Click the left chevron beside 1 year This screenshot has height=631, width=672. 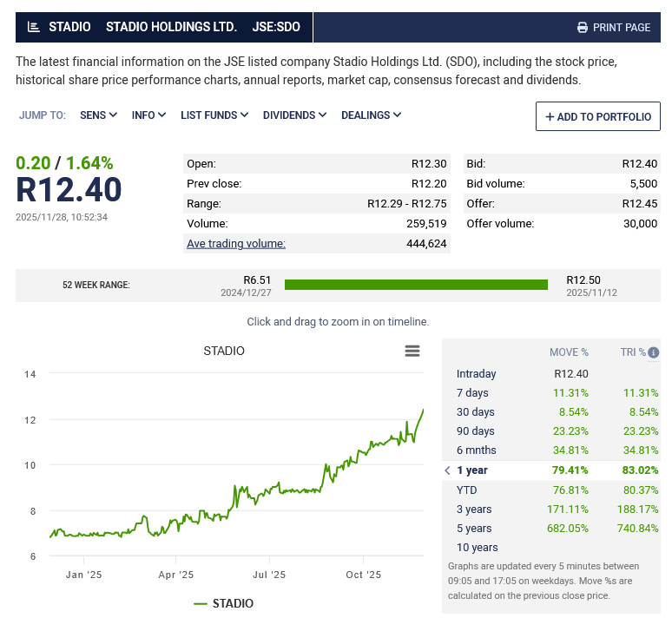pos(447,470)
